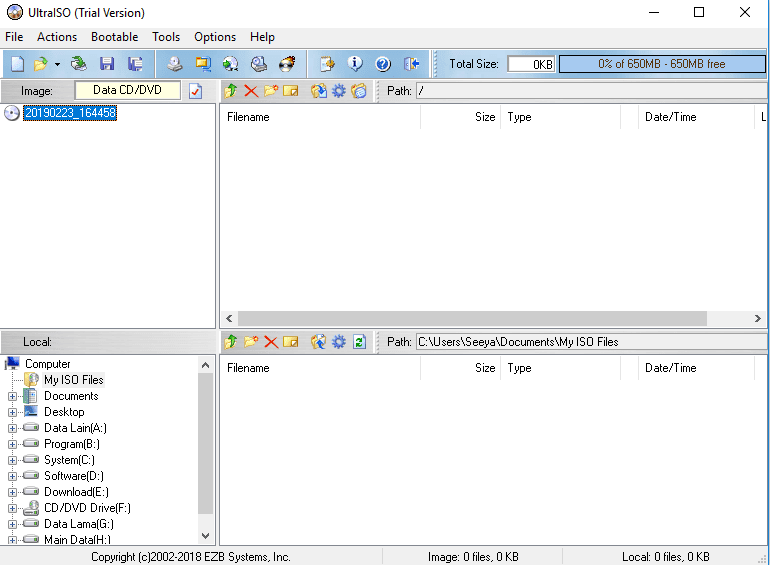This screenshot has width=770, height=565.
Task: Open an image file with the folder icon
Action: click(40, 64)
